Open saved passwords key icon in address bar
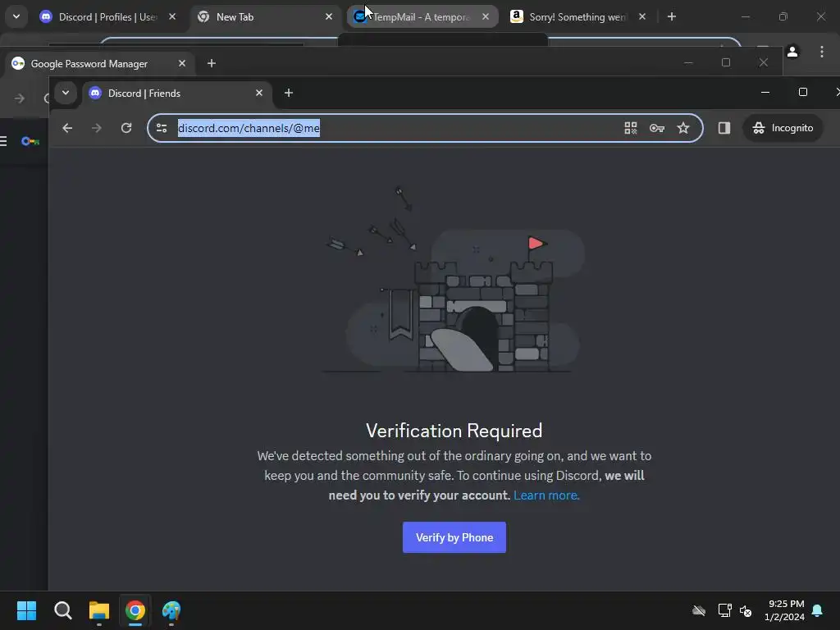840x630 pixels. pyautogui.click(x=657, y=128)
